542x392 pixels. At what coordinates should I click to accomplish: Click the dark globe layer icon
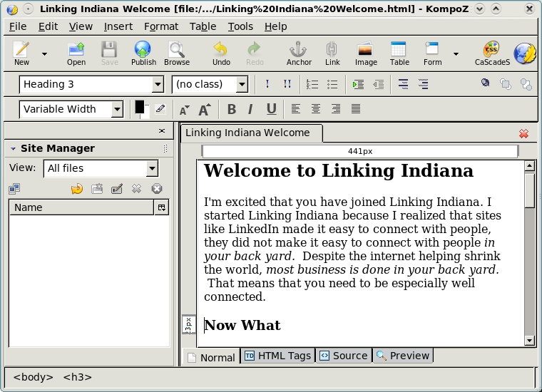[486, 83]
